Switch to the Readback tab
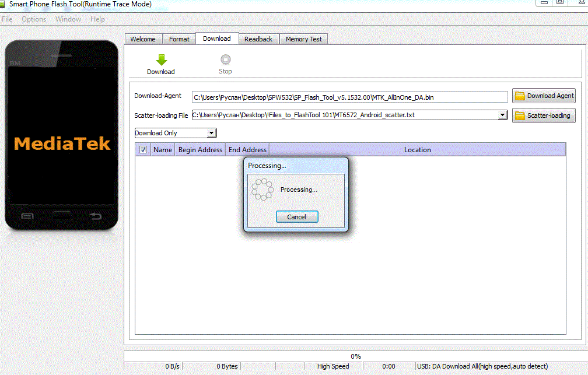This screenshot has height=375, width=588. tap(258, 39)
